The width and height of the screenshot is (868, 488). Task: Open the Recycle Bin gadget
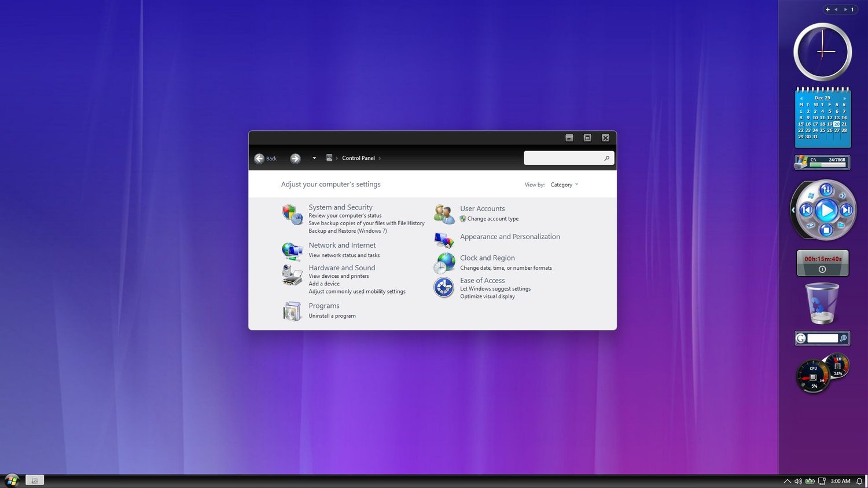822,303
